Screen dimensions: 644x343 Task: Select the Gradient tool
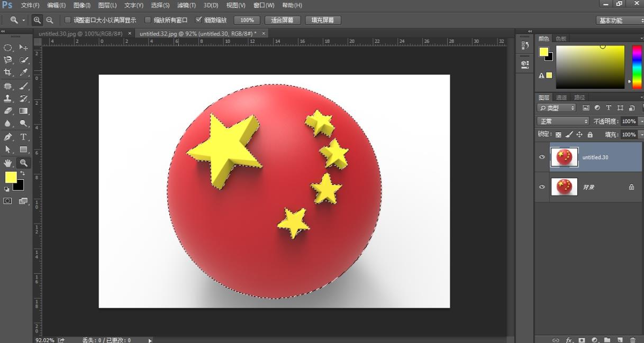click(23, 111)
